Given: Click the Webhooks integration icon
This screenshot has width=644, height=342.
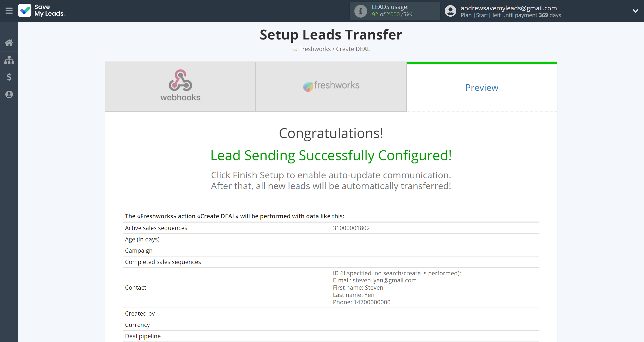Looking at the screenshot, I should [x=180, y=85].
